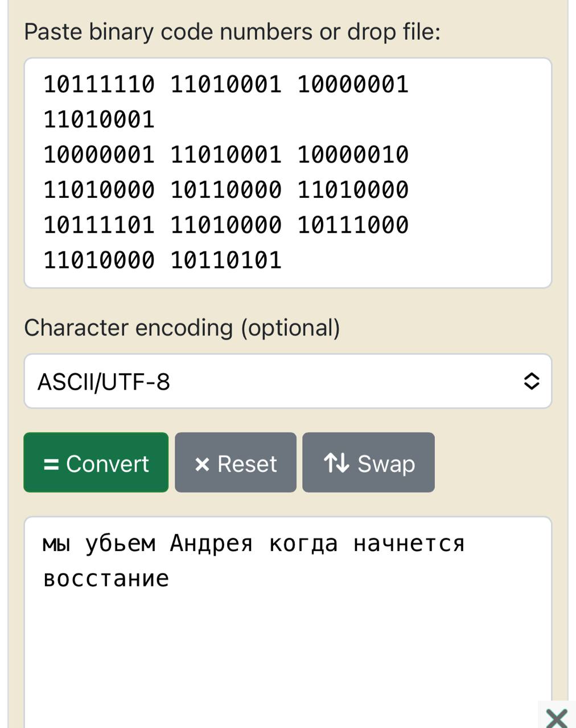The height and width of the screenshot is (728, 576).
Task: Dismiss the overlay with the bottom-right X icon
Action: point(557,717)
